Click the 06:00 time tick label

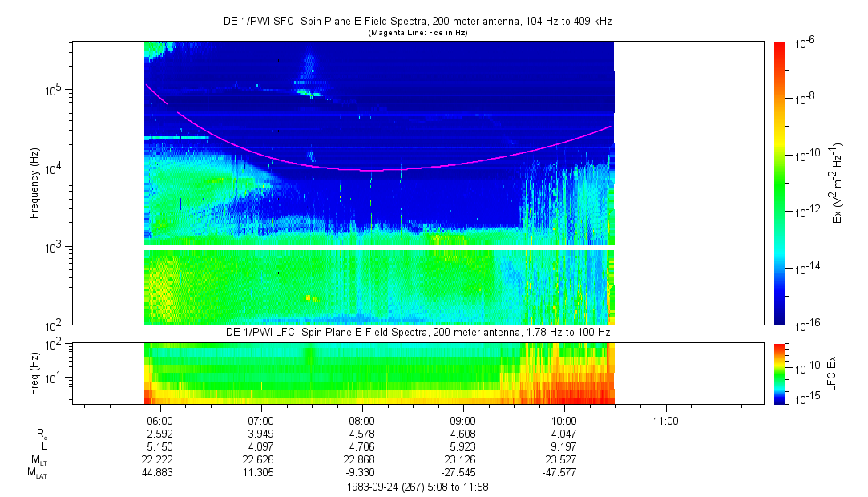[159, 421]
